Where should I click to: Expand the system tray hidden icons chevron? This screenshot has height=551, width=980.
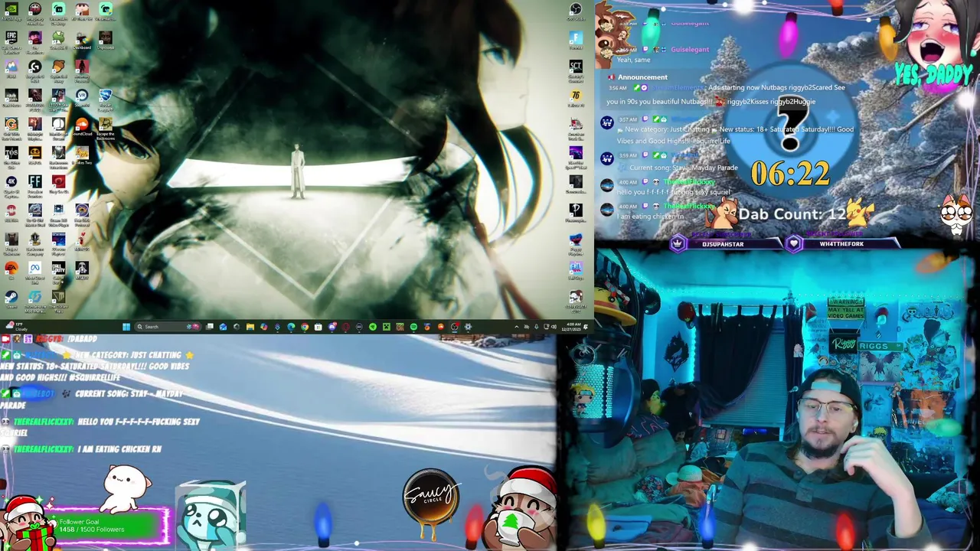(x=517, y=327)
